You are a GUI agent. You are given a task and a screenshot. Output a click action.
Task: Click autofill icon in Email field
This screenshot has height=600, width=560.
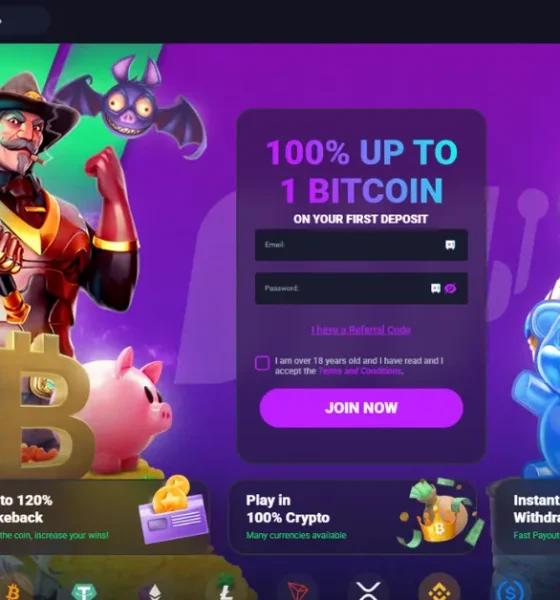450,245
